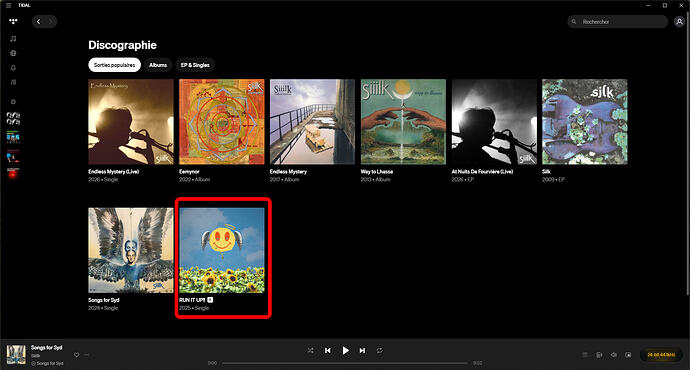Click the Rechercher search field
Screen dimensions: 690x370
point(617,22)
